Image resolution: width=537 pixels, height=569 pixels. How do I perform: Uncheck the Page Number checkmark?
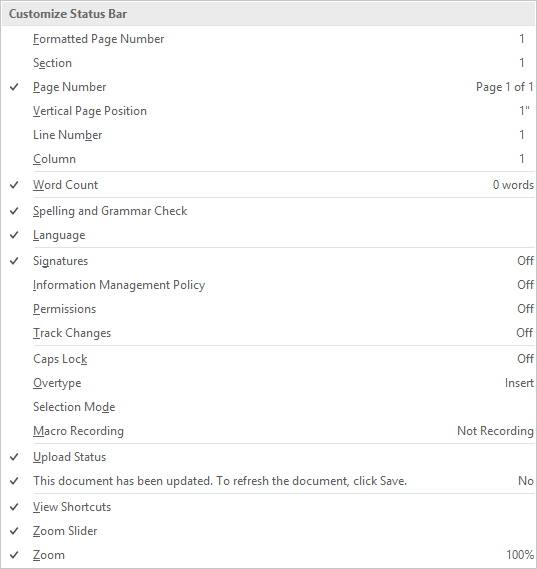tap(268, 87)
